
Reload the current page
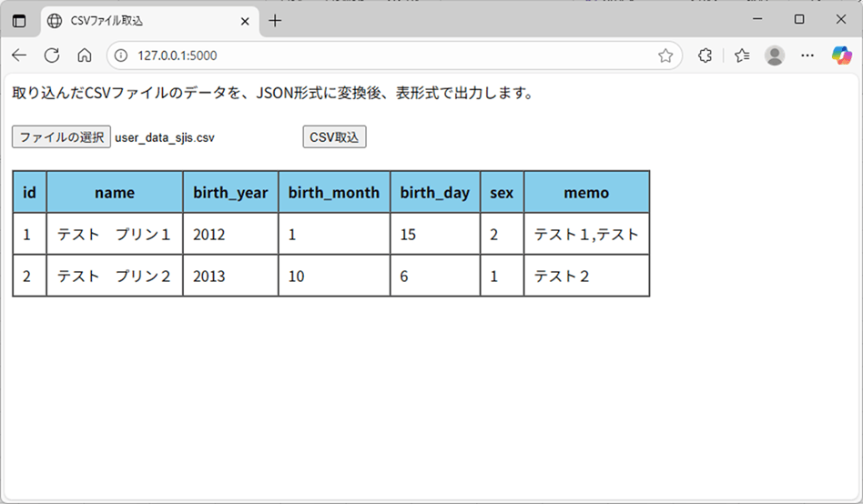[x=52, y=55]
